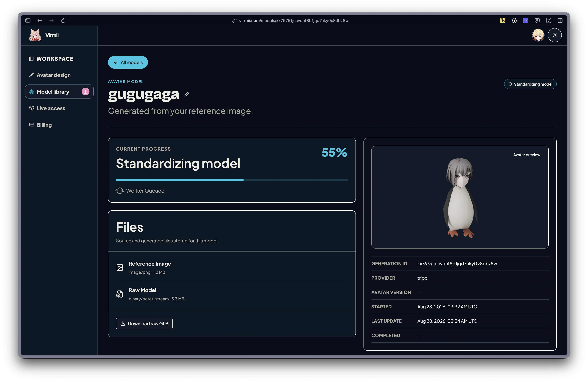Click the AVATAR MODEL label above title
This screenshot has height=382, width=588.
[x=126, y=82]
